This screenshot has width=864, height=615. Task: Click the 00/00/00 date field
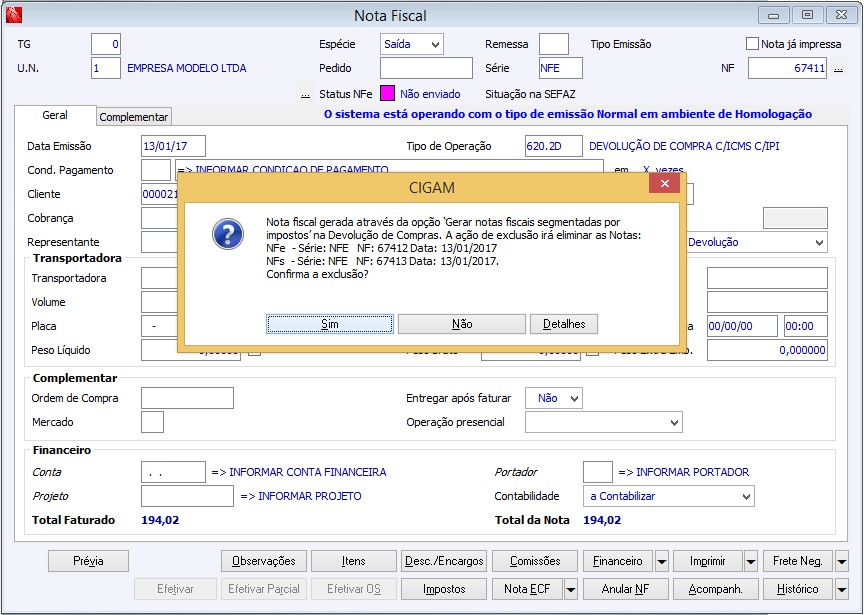coord(742,326)
